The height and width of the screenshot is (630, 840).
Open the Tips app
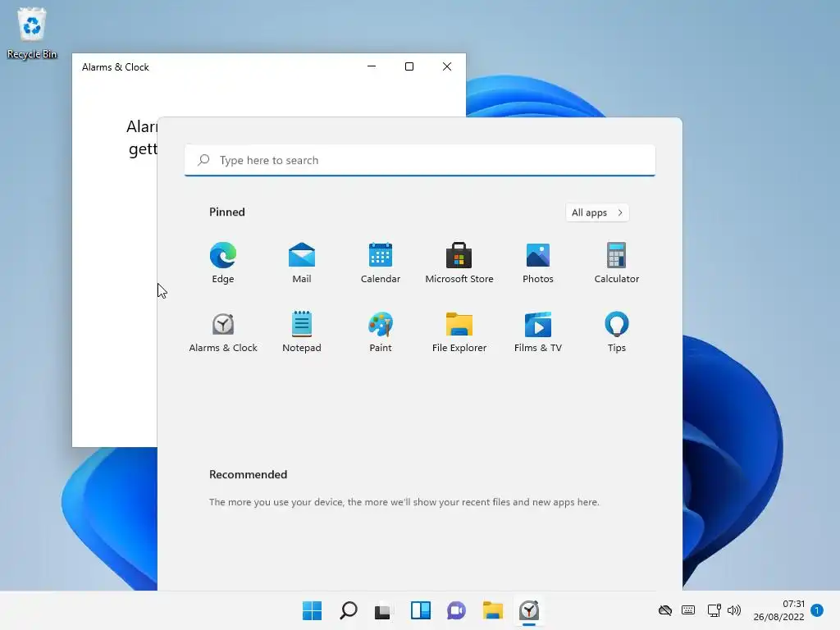coord(617,331)
